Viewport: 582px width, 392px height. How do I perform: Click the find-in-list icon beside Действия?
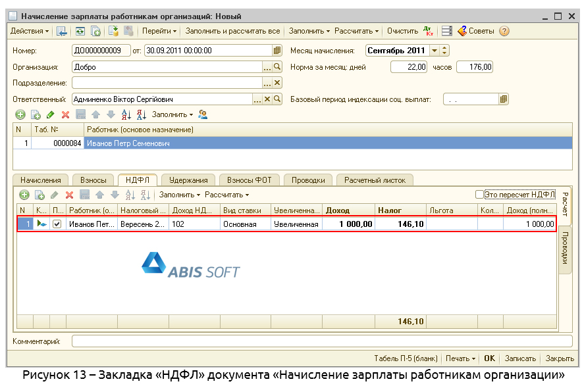click(62, 31)
